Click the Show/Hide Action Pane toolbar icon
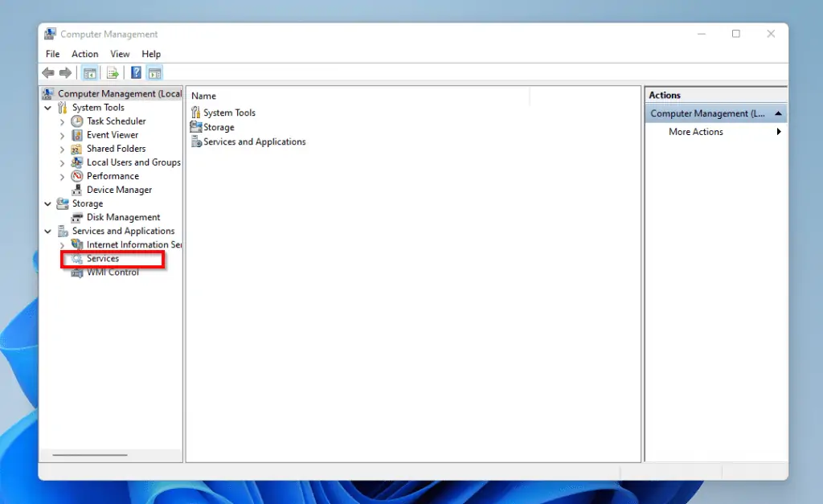This screenshot has width=823, height=504. click(x=154, y=72)
